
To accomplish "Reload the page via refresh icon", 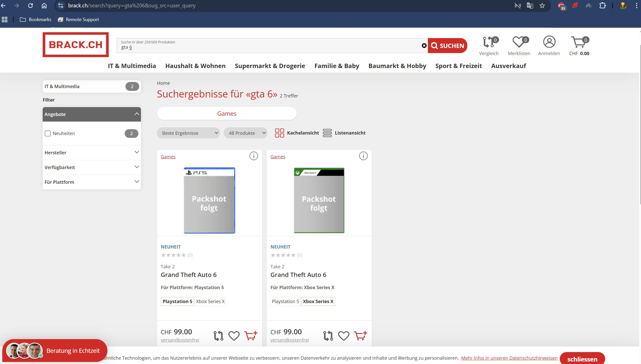I will pos(30,6).
